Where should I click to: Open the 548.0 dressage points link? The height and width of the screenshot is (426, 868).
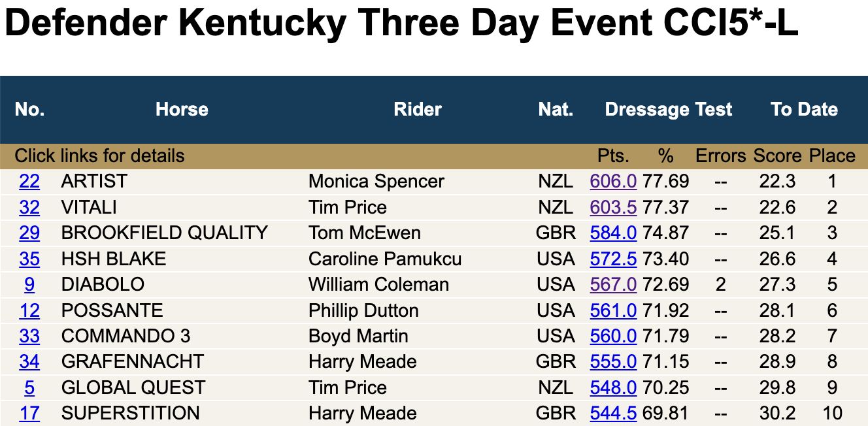click(613, 387)
